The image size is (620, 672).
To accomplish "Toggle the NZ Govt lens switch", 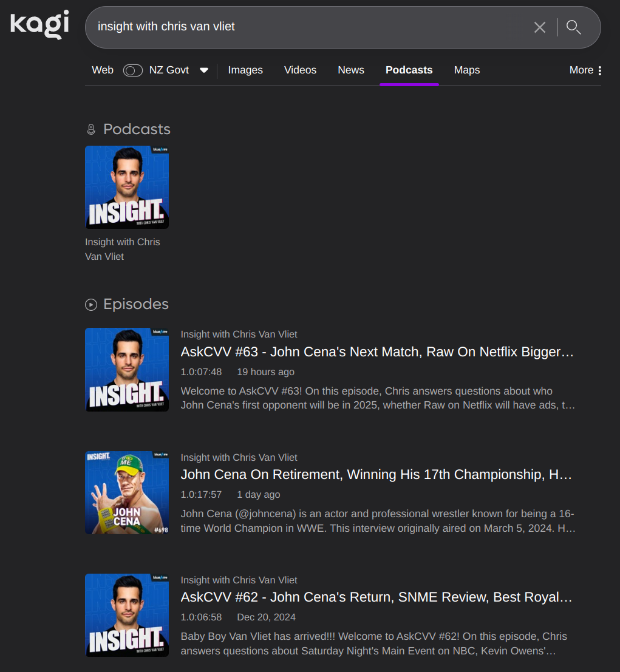I will tap(132, 70).
